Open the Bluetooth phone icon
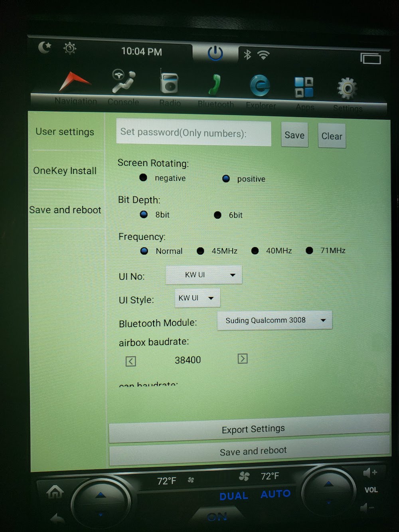The image size is (399, 532). click(x=215, y=84)
